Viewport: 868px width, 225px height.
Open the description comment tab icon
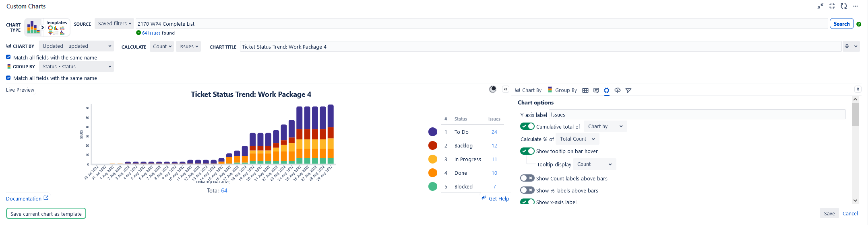coord(596,90)
